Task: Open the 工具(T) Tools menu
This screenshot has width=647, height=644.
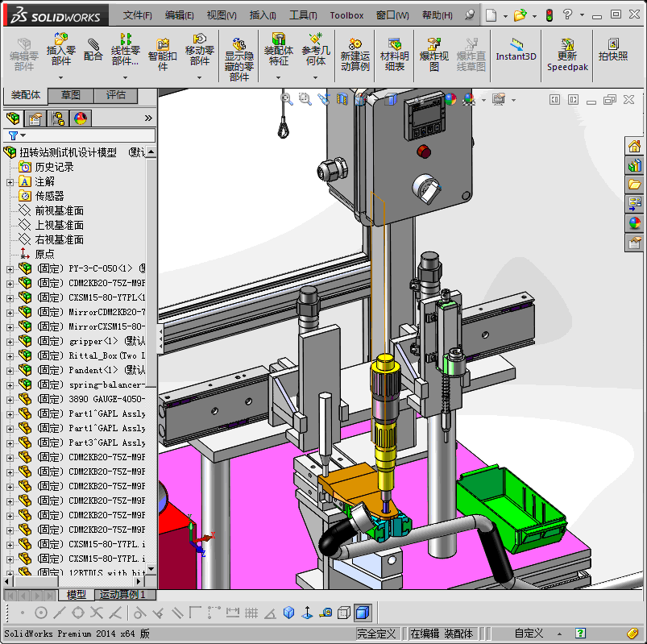Action: [303, 15]
